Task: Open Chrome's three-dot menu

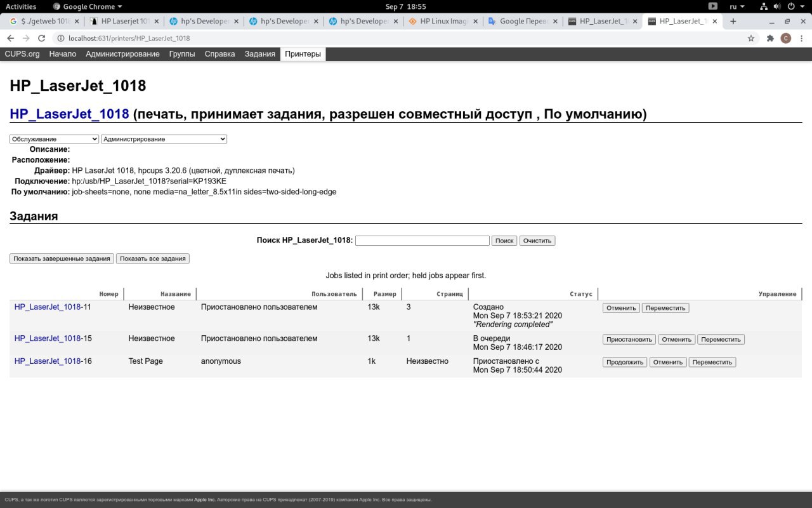Action: tap(802, 38)
